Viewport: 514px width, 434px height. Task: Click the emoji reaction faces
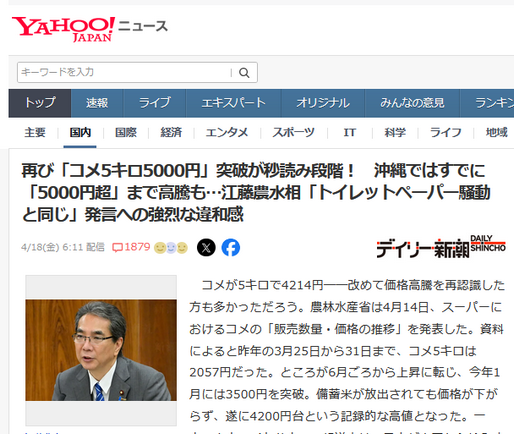point(171,248)
